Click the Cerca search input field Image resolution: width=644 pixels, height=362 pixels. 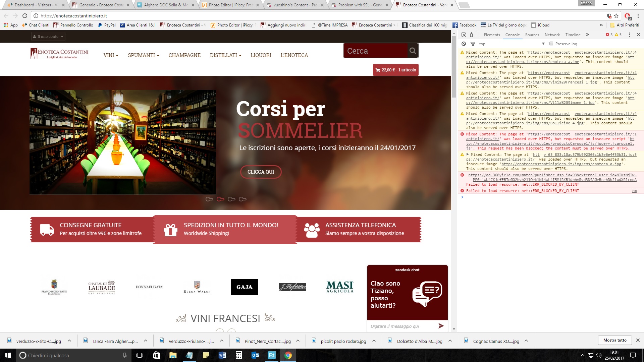point(375,51)
